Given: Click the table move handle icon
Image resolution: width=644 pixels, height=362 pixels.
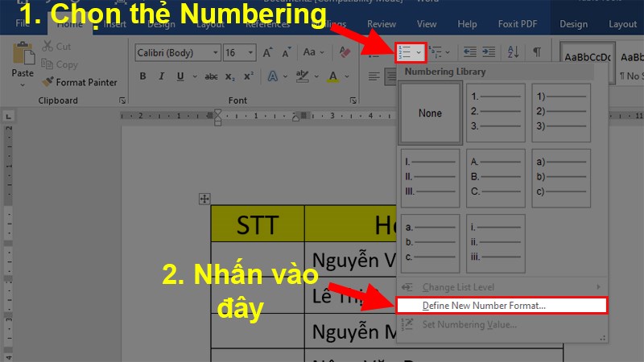Looking at the screenshot, I should coord(204,198).
